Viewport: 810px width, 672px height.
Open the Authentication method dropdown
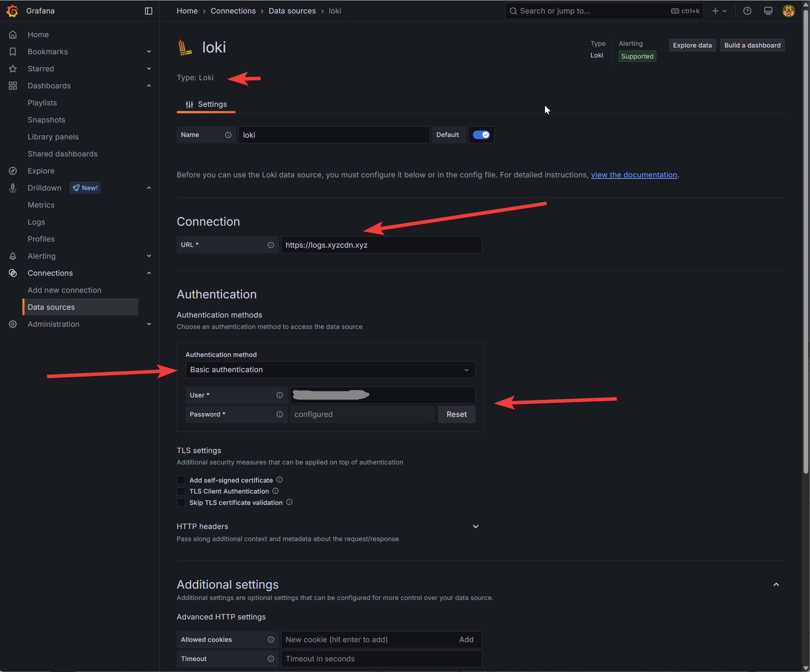[x=330, y=370]
